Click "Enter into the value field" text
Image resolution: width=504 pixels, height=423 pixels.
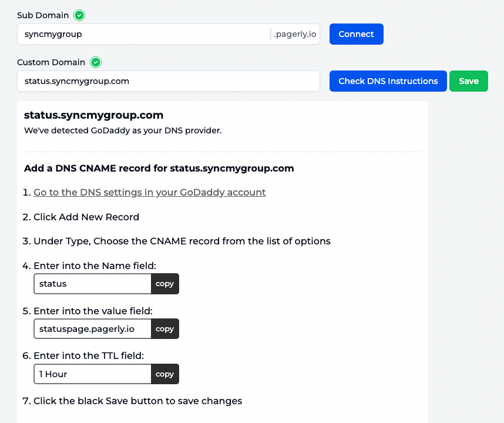click(x=93, y=311)
